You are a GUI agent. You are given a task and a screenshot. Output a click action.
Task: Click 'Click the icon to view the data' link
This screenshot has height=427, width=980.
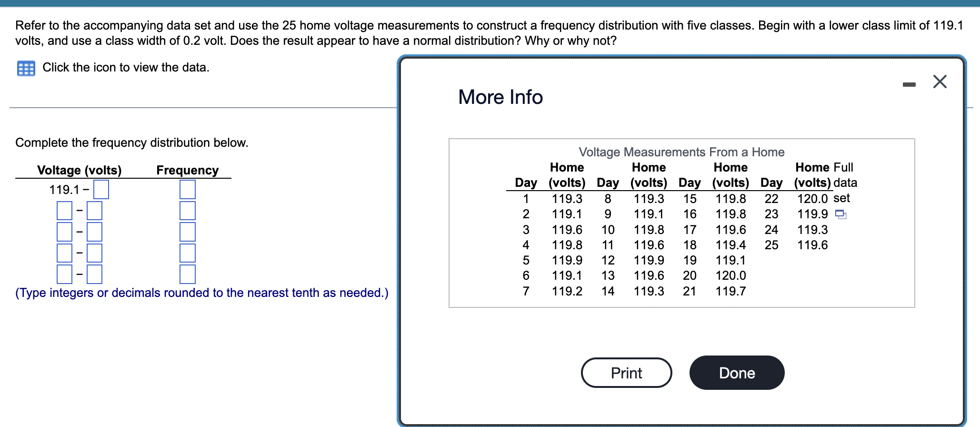[x=126, y=67]
